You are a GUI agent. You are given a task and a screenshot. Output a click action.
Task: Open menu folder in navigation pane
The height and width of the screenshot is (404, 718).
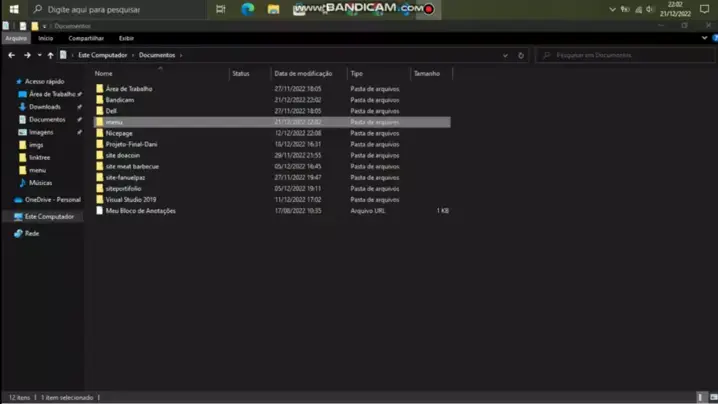pos(37,170)
